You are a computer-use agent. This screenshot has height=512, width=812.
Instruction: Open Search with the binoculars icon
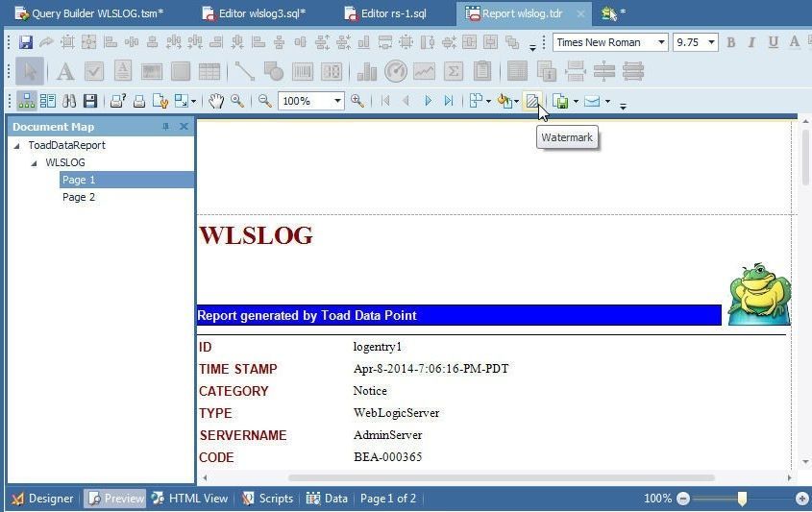(69, 101)
